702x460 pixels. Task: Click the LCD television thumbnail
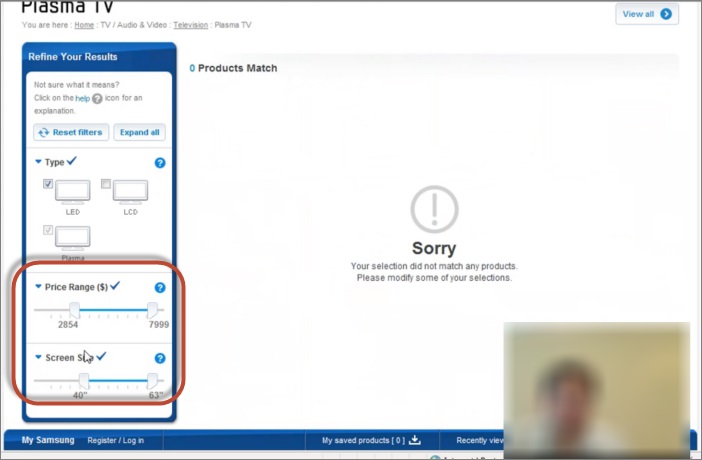tap(130, 192)
